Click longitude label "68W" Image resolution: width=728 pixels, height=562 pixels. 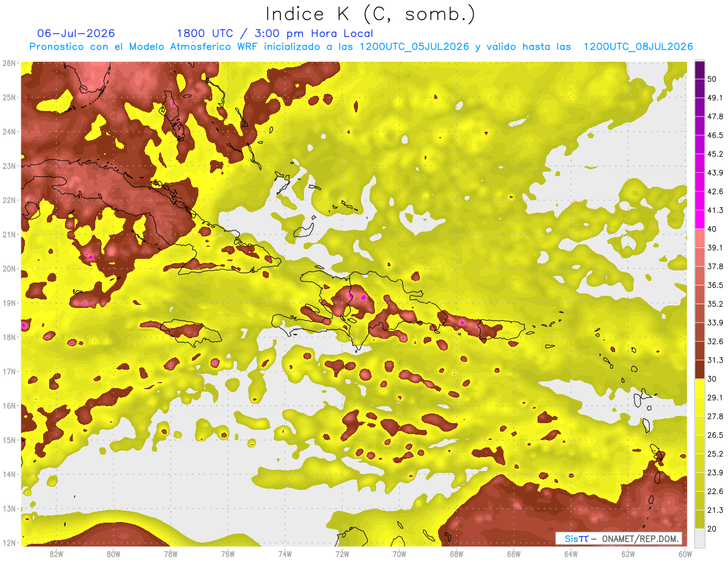457,554
